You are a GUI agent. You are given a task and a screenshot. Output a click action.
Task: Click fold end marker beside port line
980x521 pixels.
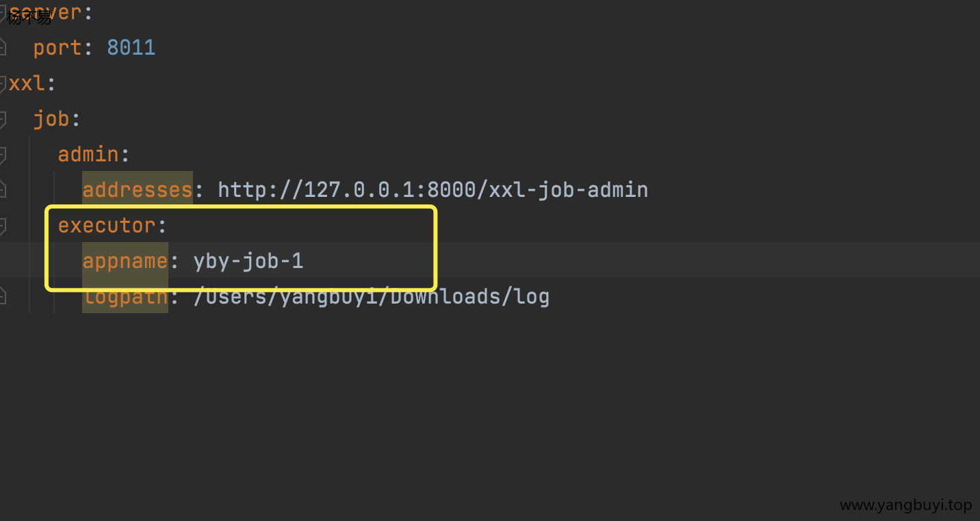(x=3, y=48)
